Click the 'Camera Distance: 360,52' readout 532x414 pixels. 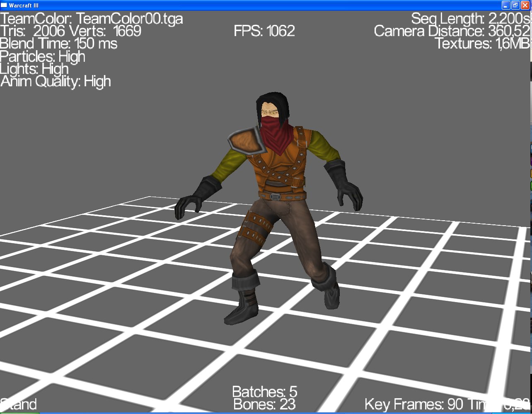pyautogui.click(x=452, y=31)
